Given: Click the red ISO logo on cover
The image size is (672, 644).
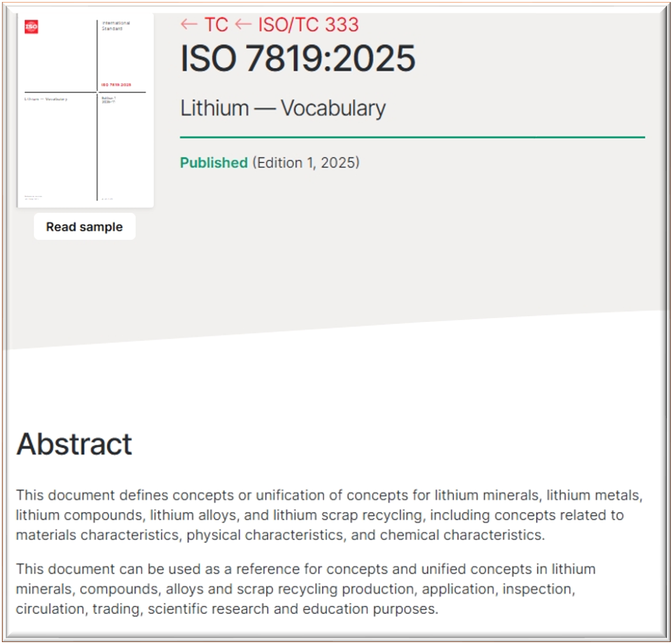Looking at the screenshot, I should [31, 27].
